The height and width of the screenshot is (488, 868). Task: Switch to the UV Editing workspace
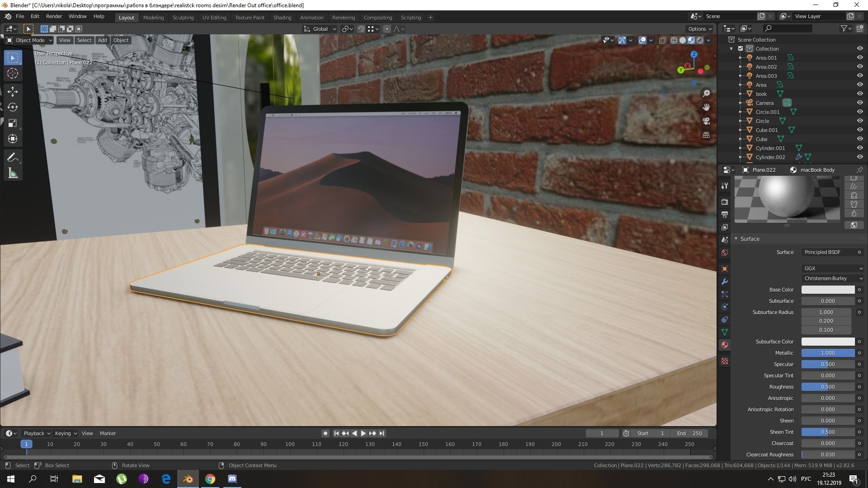214,18
